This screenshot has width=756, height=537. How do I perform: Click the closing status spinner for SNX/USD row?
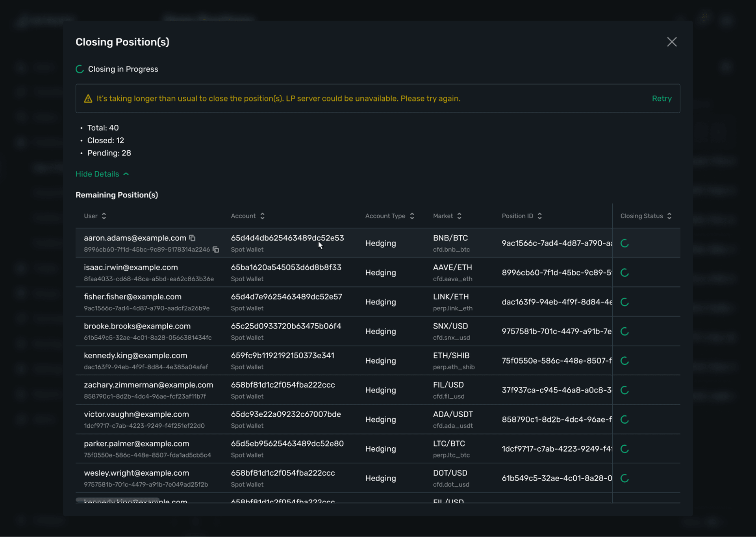point(624,331)
